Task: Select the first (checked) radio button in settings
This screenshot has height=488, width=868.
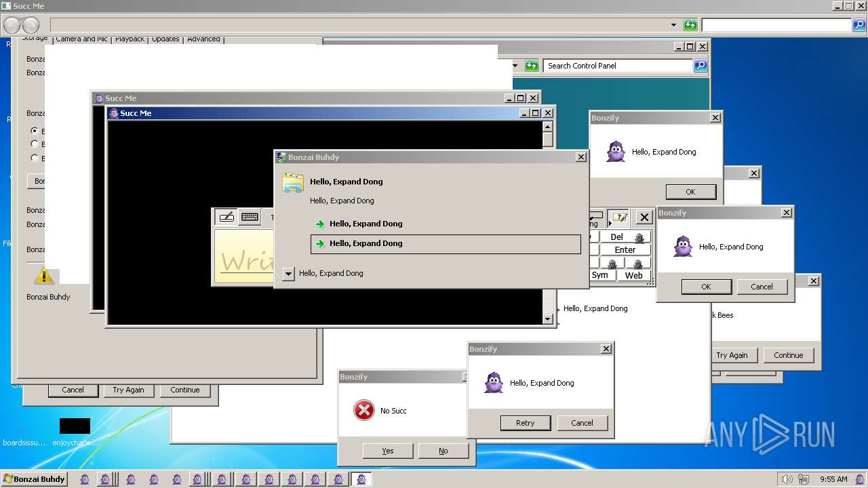Action: point(35,130)
